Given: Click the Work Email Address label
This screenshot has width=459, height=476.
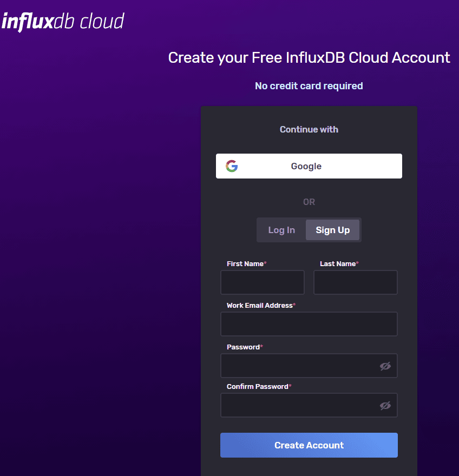Looking at the screenshot, I should [x=259, y=305].
